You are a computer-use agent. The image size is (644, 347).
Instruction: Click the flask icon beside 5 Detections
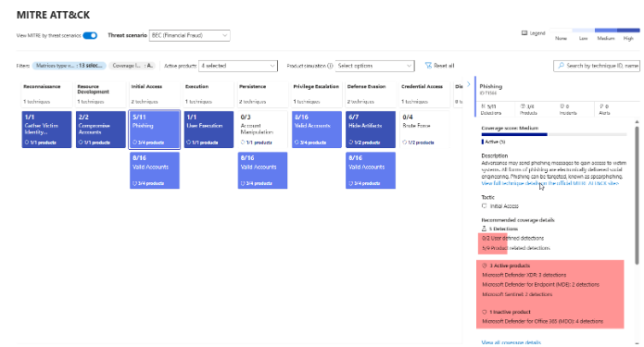pyautogui.click(x=485, y=229)
